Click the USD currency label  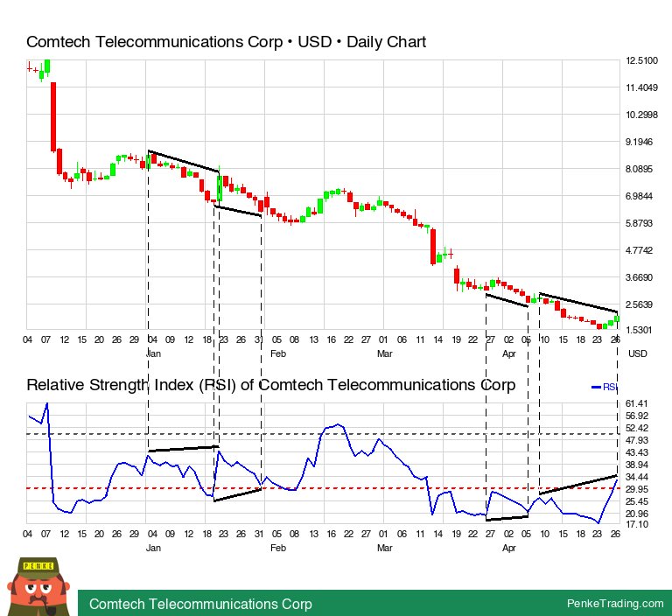click(x=637, y=353)
